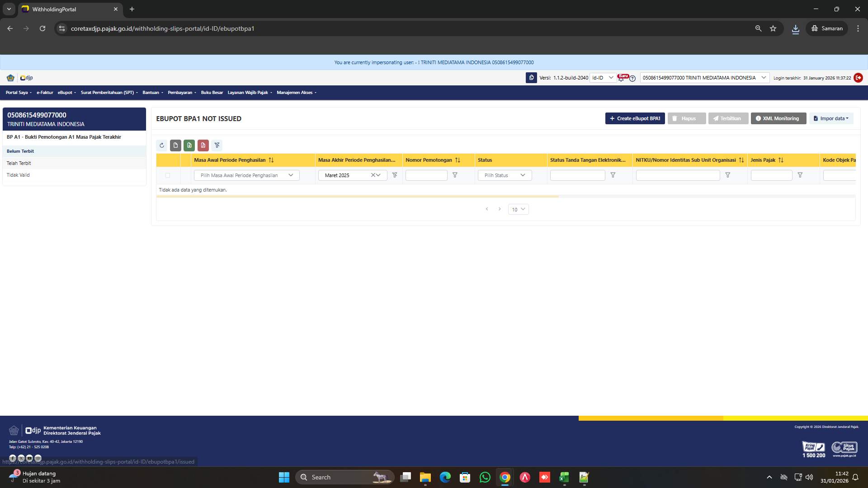Export table data to PDF
Image resolution: width=868 pixels, height=488 pixels.
pos(203,145)
